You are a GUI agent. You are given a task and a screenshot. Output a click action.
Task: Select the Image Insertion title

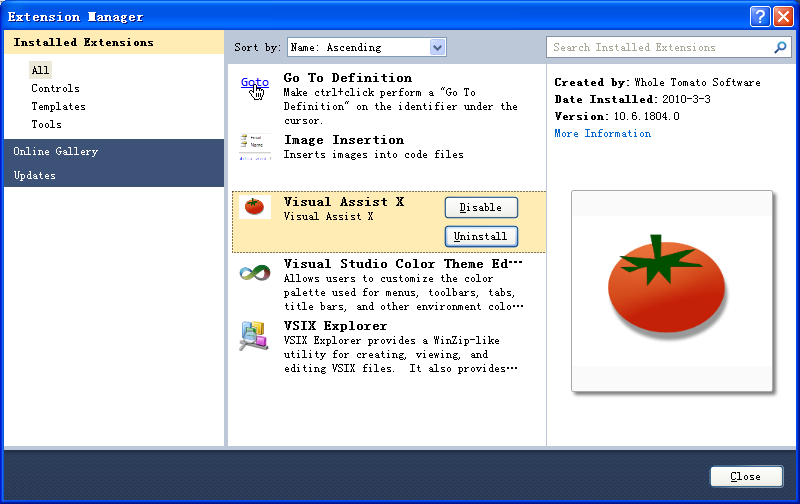tap(344, 140)
